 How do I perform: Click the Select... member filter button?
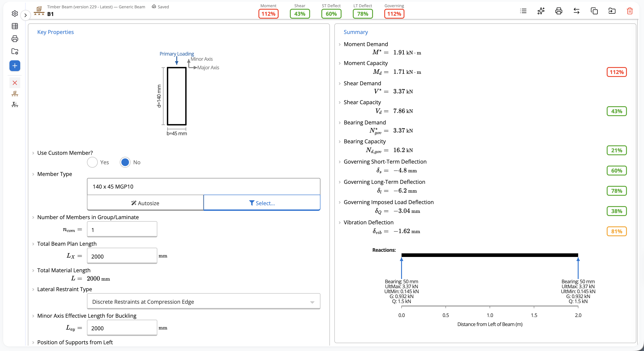(x=262, y=203)
